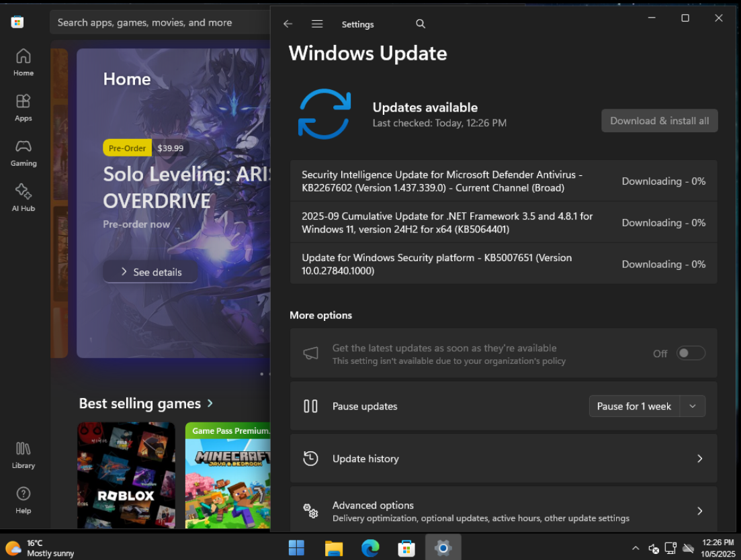Go back in Settings window
The image size is (741, 560).
pos(288,24)
